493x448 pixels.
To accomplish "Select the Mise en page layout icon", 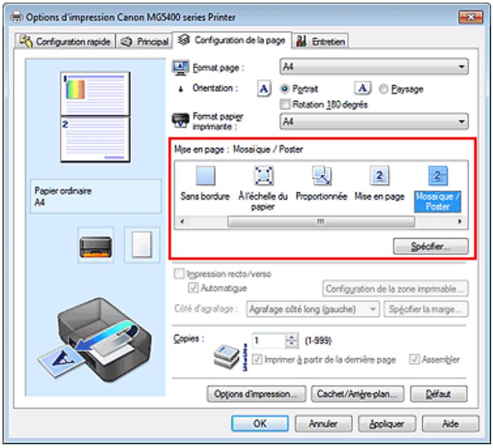I will pyautogui.click(x=380, y=175).
